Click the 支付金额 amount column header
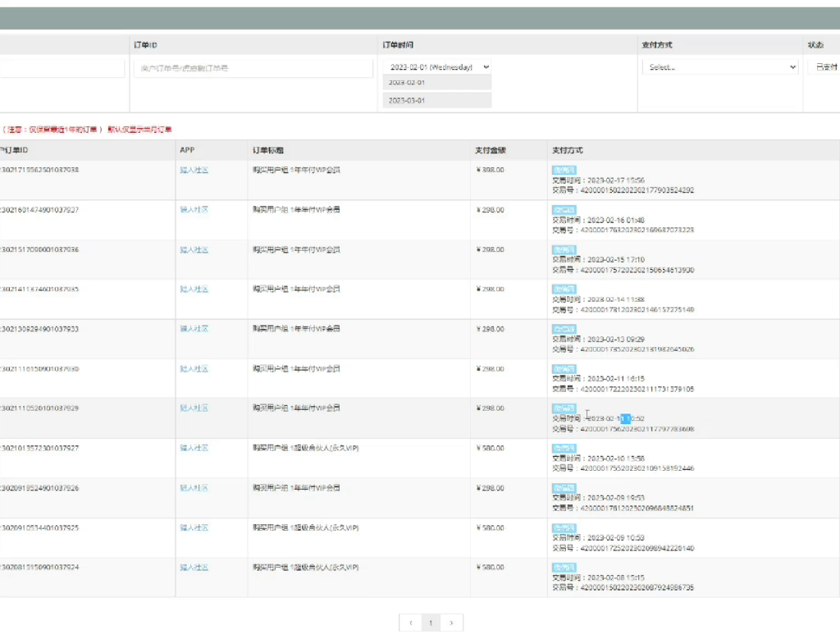The image size is (840, 634). point(491,150)
